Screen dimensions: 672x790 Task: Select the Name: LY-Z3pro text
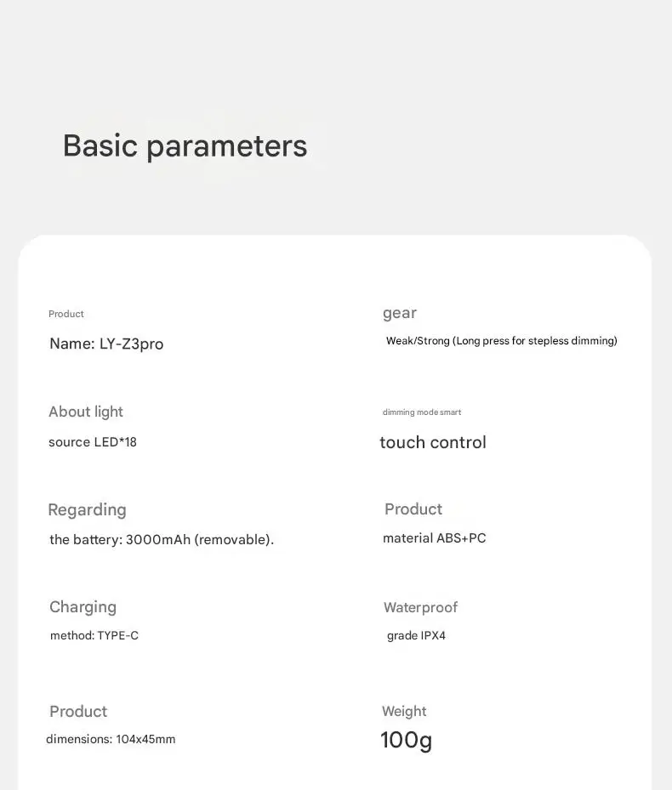(106, 344)
